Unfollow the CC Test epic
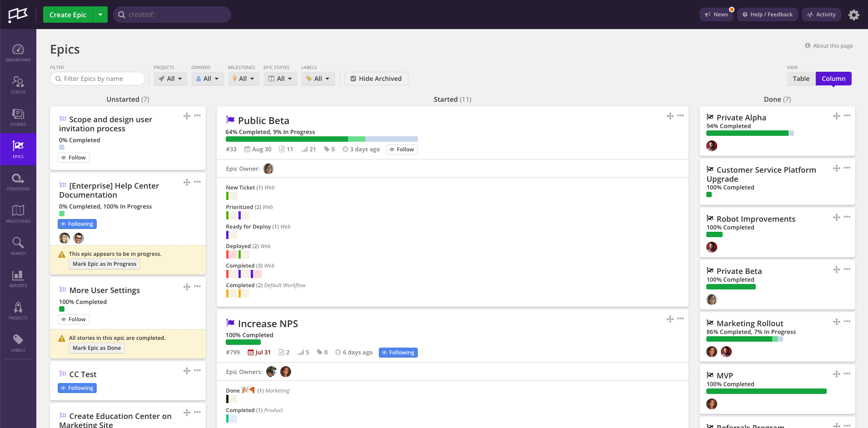Image resolution: width=868 pixels, height=428 pixels. click(77, 388)
